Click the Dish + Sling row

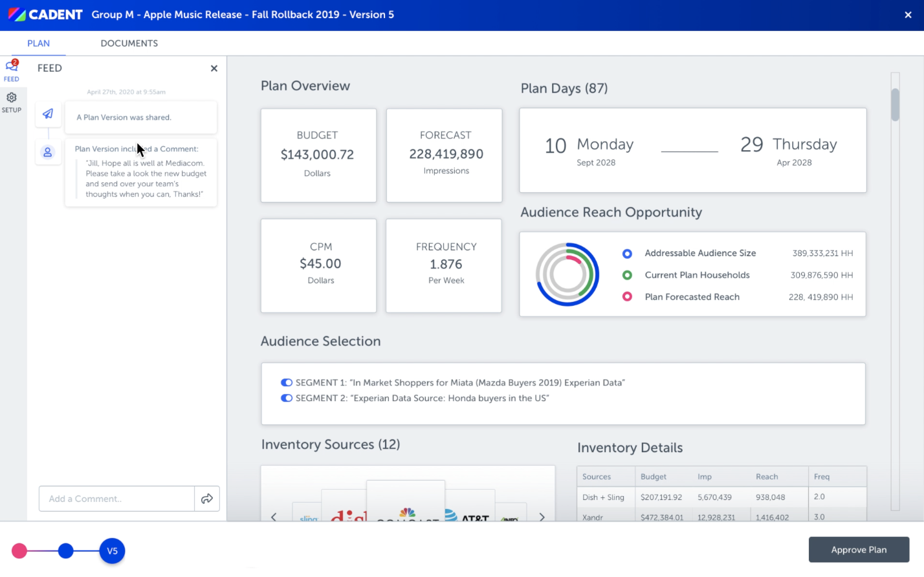coord(721,497)
